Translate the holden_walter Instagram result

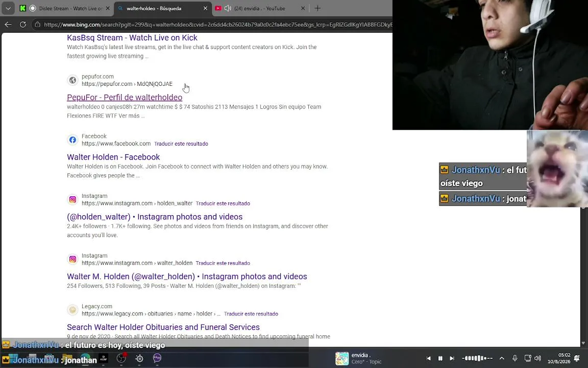pyautogui.click(x=223, y=203)
